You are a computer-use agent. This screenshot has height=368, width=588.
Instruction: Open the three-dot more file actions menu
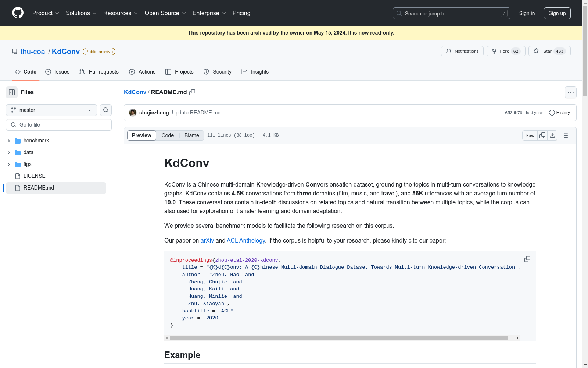coord(570,92)
